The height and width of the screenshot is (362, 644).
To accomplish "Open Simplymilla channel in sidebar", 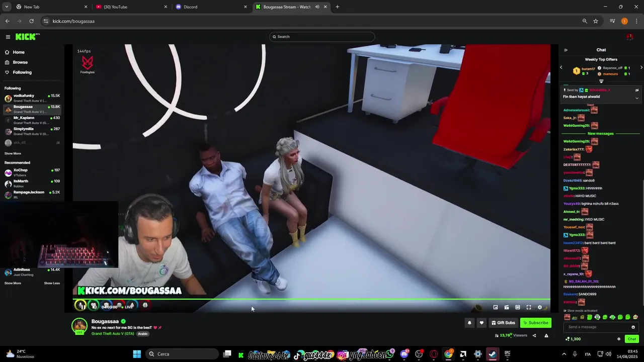I will click(32, 131).
